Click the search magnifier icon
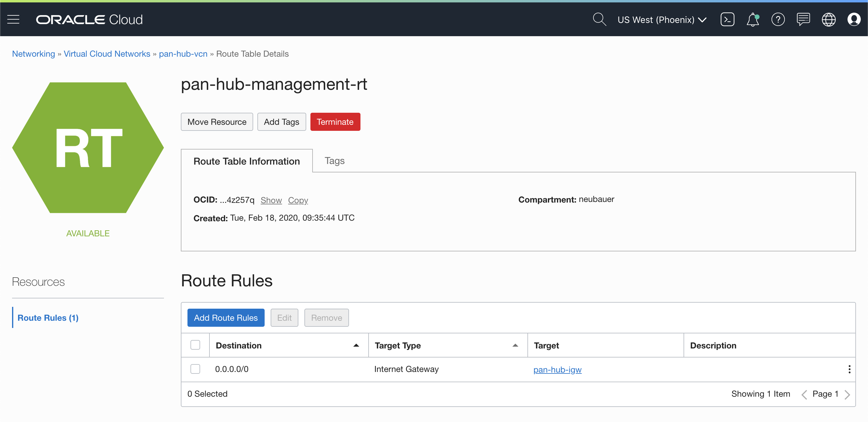868x422 pixels. [599, 20]
